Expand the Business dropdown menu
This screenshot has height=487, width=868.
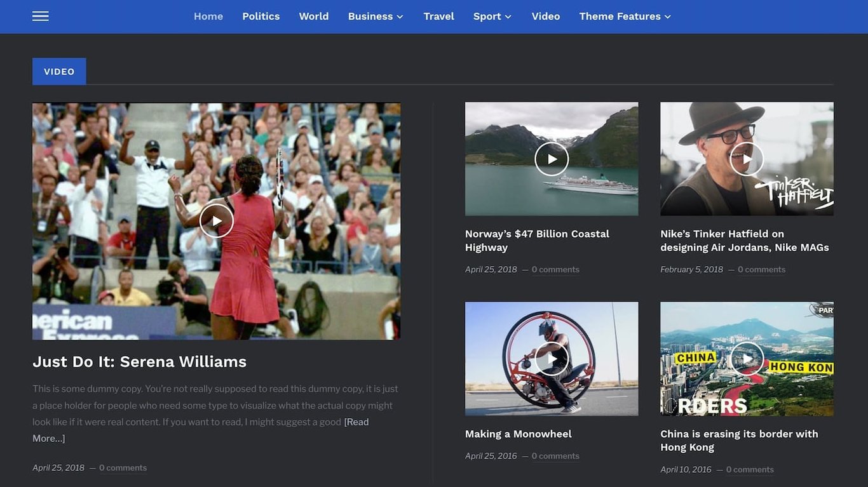[x=375, y=16]
